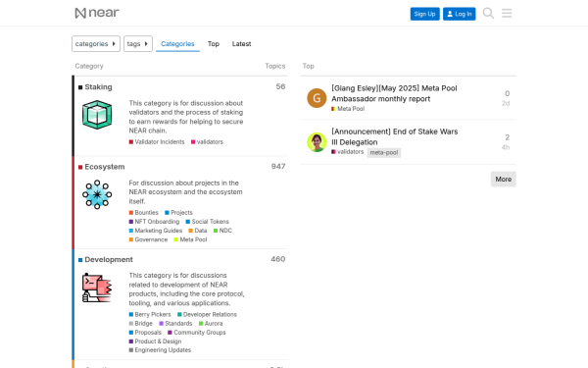This screenshot has width=588, height=368.
Task: Click validators category under Stake Wars topic
Action: pyautogui.click(x=348, y=152)
